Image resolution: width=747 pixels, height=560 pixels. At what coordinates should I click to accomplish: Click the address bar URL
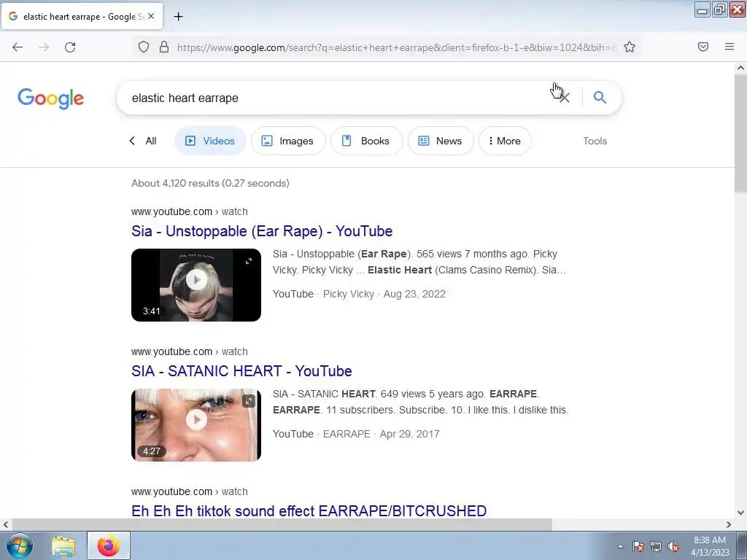[x=396, y=47]
